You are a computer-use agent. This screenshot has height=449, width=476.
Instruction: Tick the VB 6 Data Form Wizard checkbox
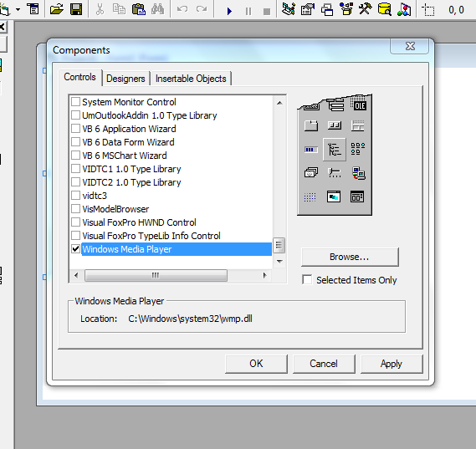pyautogui.click(x=75, y=141)
